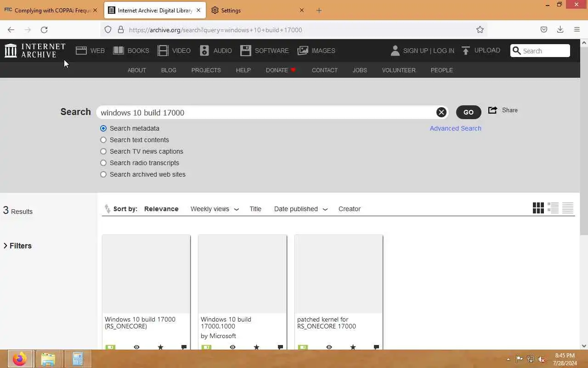Open Calculator from the taskbar

coord(77,359)
